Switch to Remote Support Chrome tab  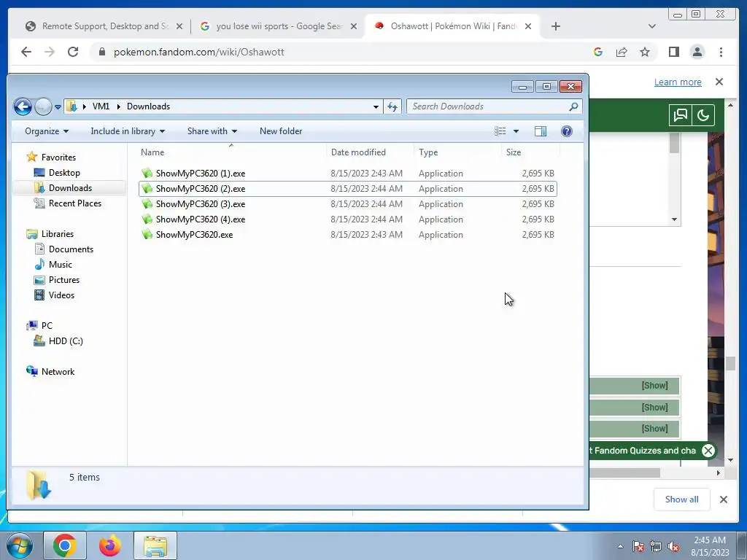104,26
